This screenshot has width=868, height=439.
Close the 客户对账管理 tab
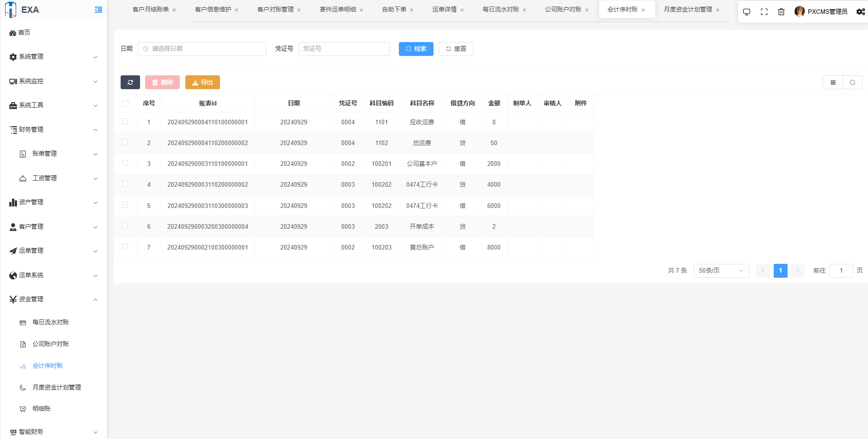tap(299, 10)
